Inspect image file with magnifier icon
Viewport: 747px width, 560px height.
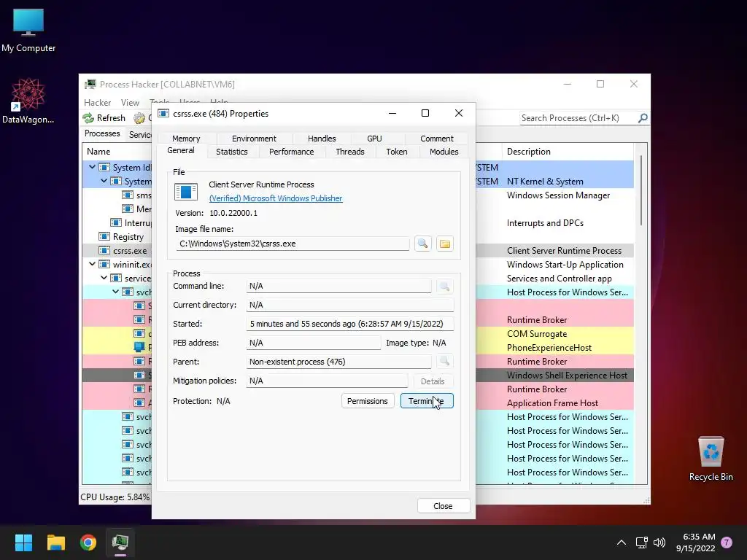coord(422,244)
